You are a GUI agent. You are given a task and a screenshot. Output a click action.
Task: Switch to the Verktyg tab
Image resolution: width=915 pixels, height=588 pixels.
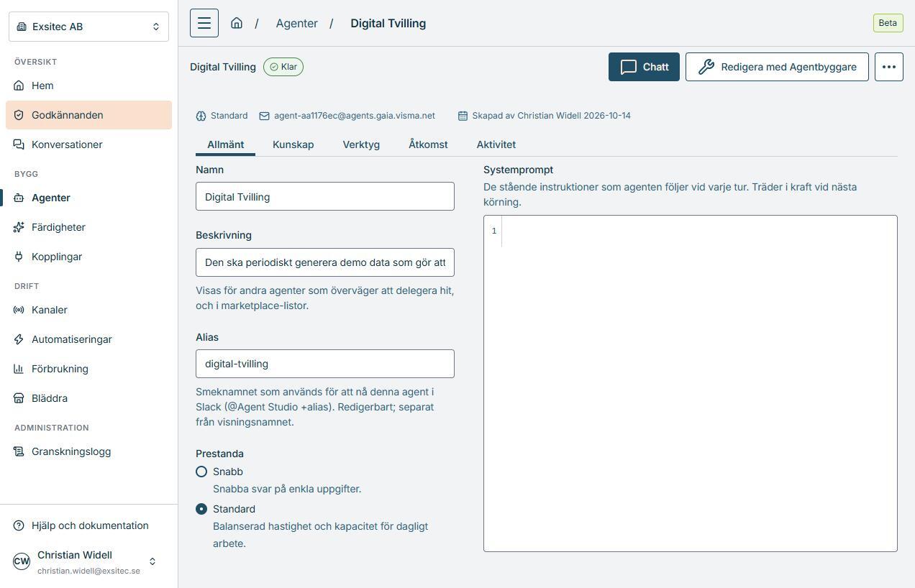pos(361,144)
